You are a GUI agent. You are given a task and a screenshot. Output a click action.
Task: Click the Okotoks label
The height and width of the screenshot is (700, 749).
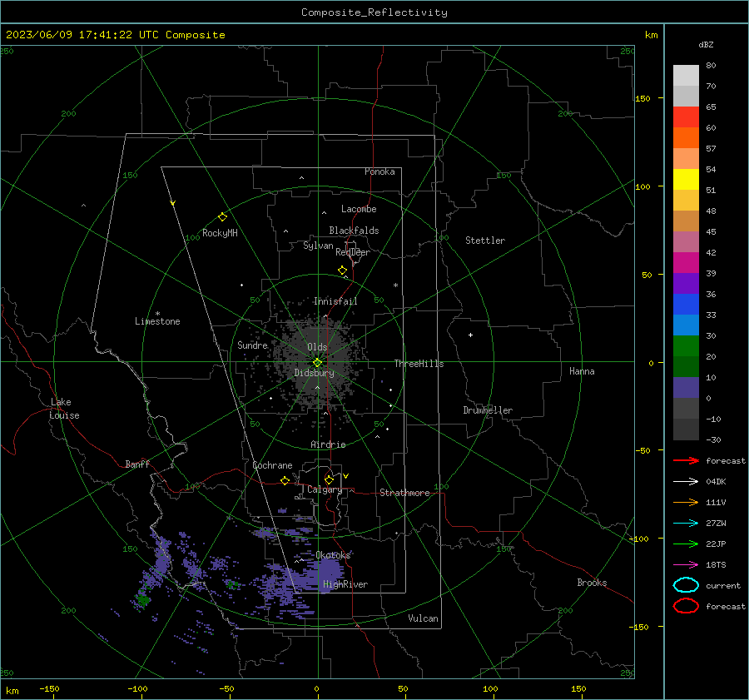(x=333, y=555)
